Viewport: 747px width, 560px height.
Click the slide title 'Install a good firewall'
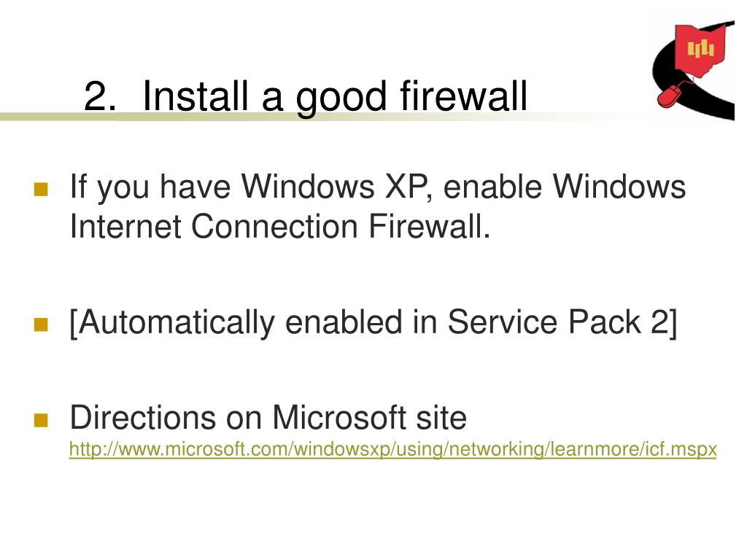pyautogui.click(x=335, y=96)
